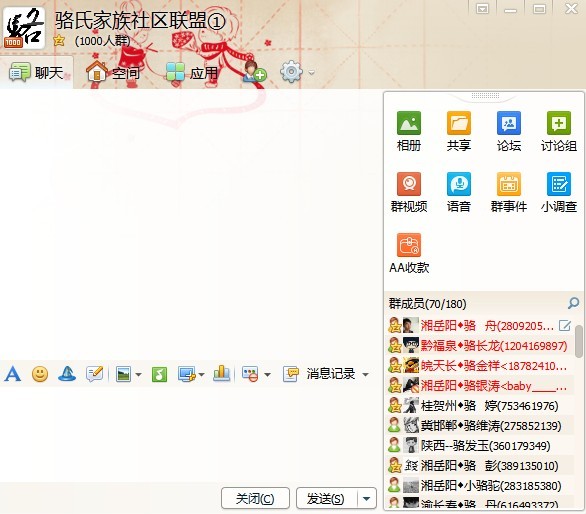Screen dimensions: 586x514
Task: Click the 骆 group avatar picture
Action: [24, 28]
